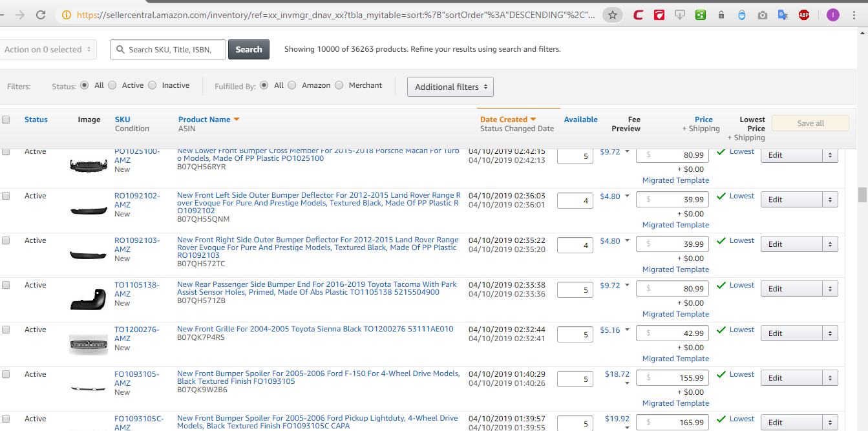The image size is (868, 431).
Task: Open the Additional filters dropdown
Action: click(x=450, y=87)
